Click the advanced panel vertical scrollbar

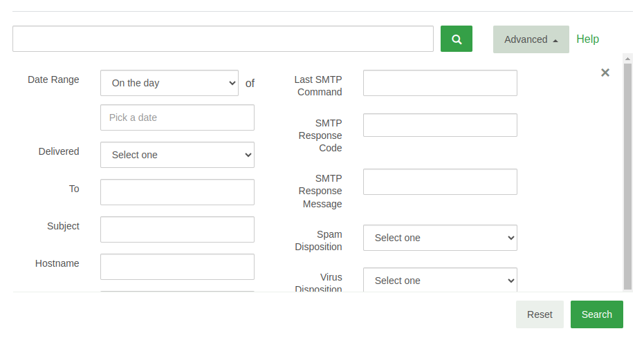tap(627, 173)
